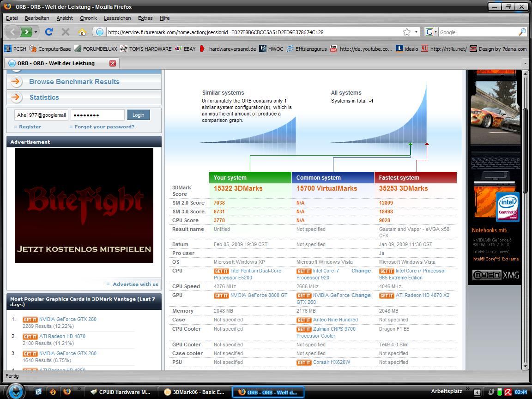Viewport: 532px width, 399px height.
Task: Open the ComputerBase bookmark
Action: coord(50,49)
